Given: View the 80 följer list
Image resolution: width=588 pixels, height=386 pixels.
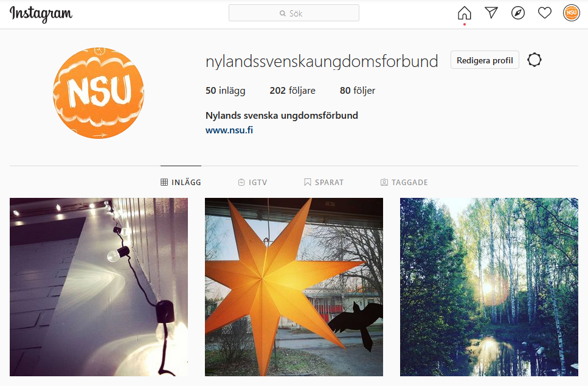Looking at the screenshot, I should click(x=358, y=91).
